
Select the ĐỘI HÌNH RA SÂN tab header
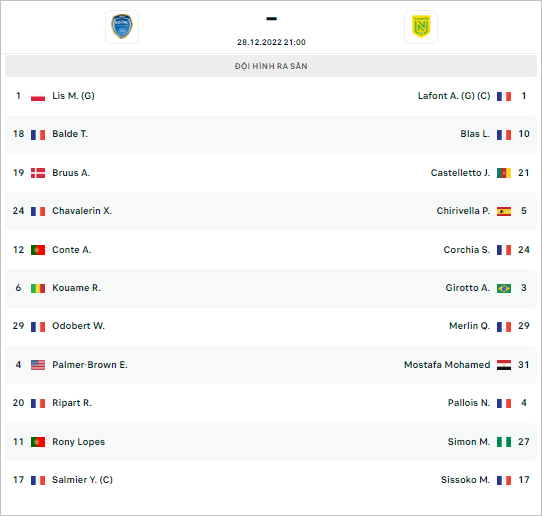[x=271, y=66]
